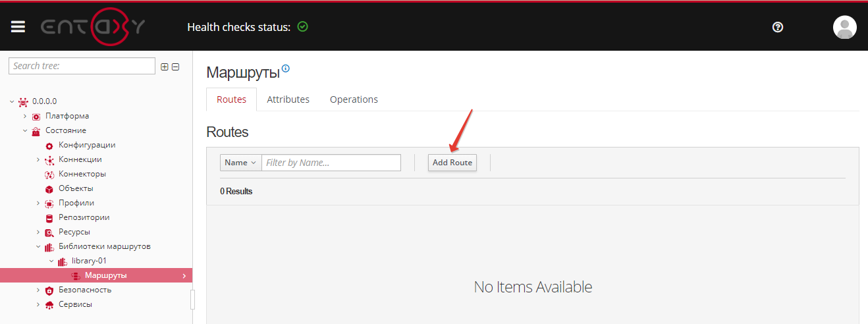Expand the Коннекции tree node
This screenshot has height=324, width=868.
pos(38,159)
